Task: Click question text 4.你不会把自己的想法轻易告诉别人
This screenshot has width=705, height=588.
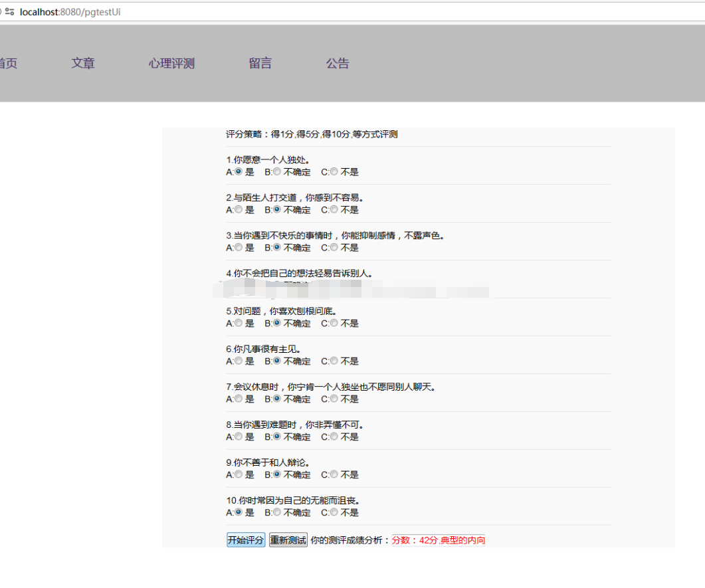Action: coord(299,273)
